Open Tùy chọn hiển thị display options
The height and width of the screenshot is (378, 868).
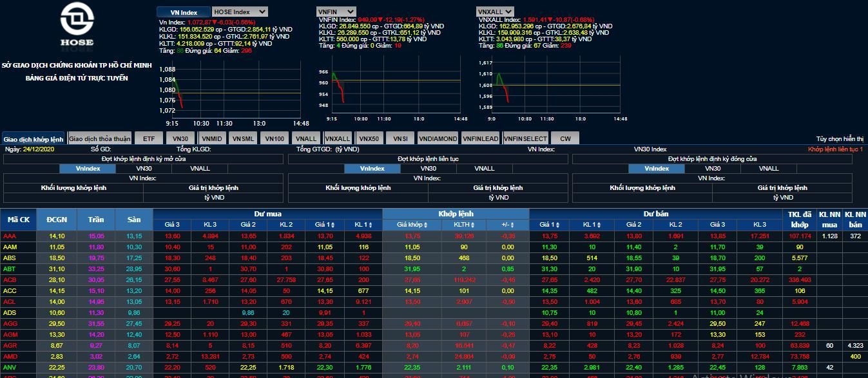pos(839,139)
